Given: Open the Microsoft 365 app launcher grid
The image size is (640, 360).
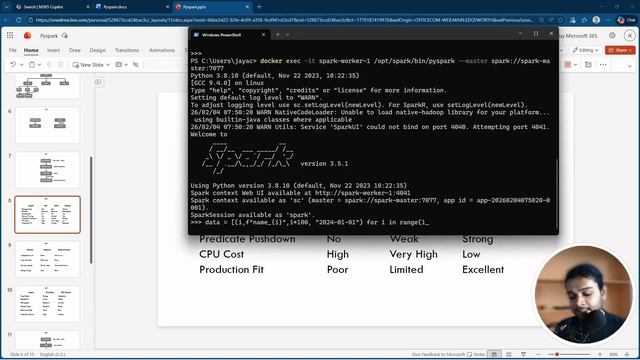Looking at the screenshot, I should point(10,36).
